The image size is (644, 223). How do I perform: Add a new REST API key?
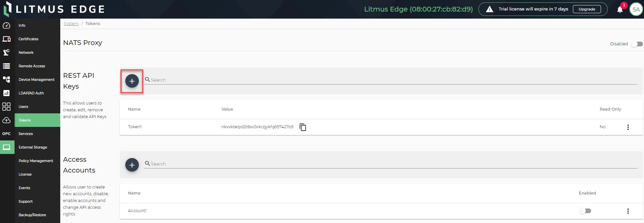point(132,81)
